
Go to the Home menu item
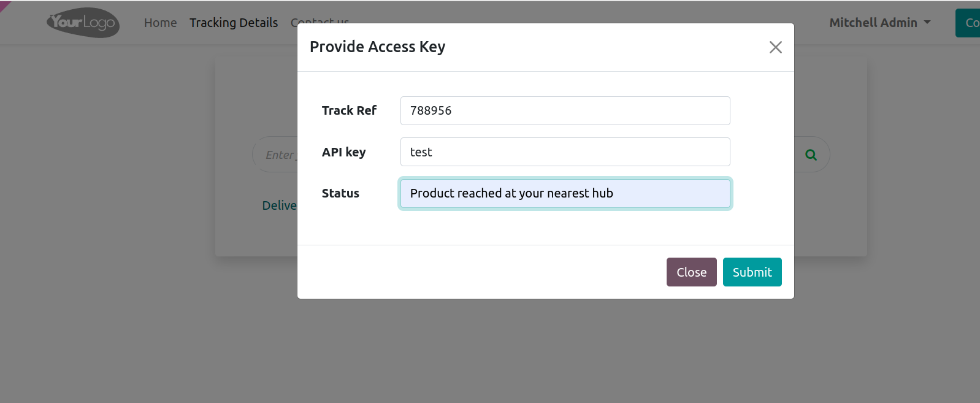(160, 23)
